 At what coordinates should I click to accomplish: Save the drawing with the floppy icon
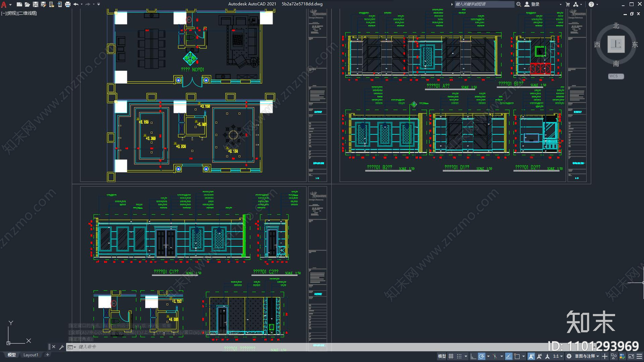pyautogui.click(x=35, y=4)
